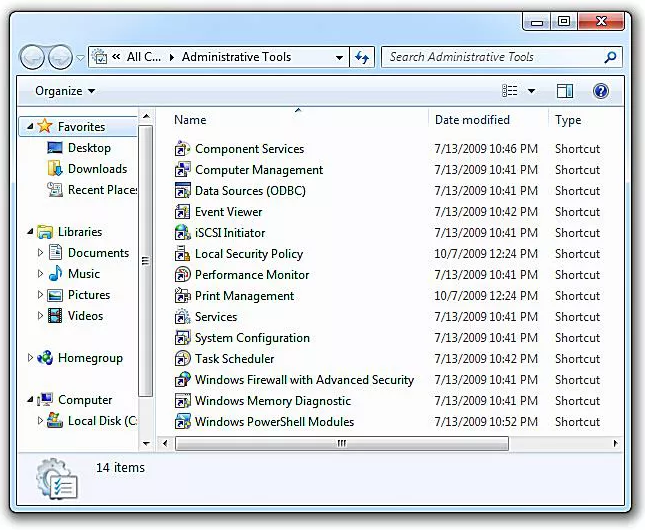Click the System Configuration icon

click(x=182, y=337)
